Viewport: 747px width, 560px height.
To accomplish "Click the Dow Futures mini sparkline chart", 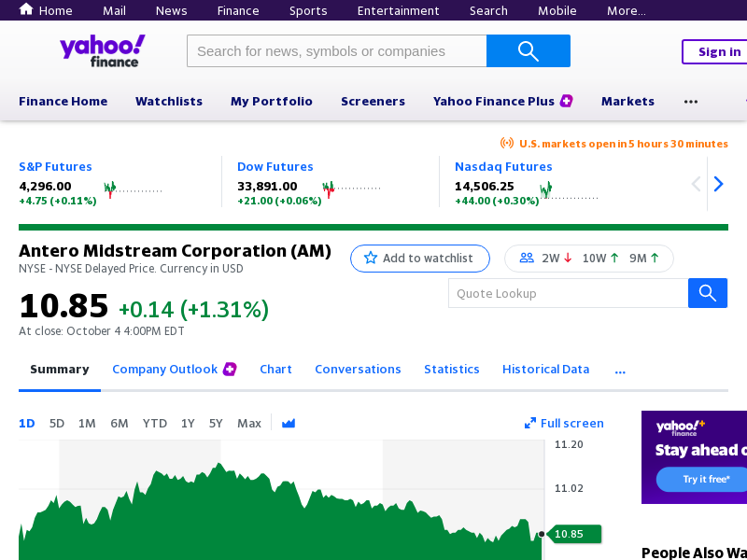I will tap(351, 189).
